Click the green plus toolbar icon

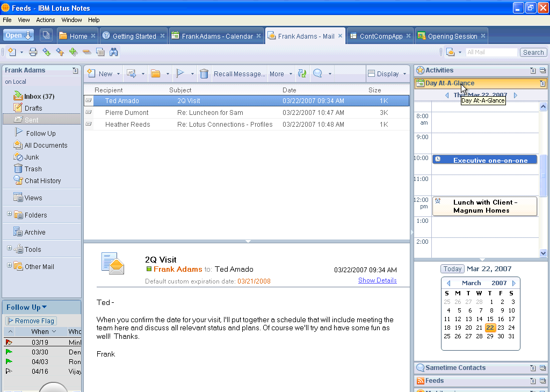pyautogui.click(x=74, y=52)
